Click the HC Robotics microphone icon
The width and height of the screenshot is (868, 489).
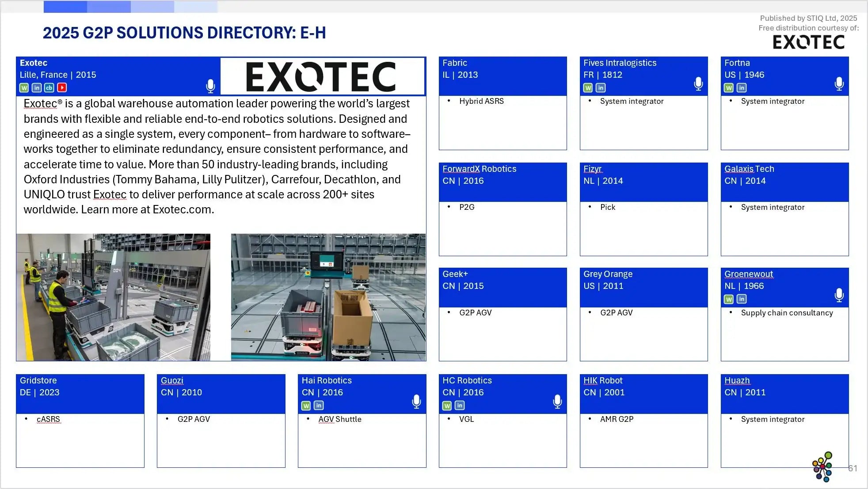(x=558, y=402)
